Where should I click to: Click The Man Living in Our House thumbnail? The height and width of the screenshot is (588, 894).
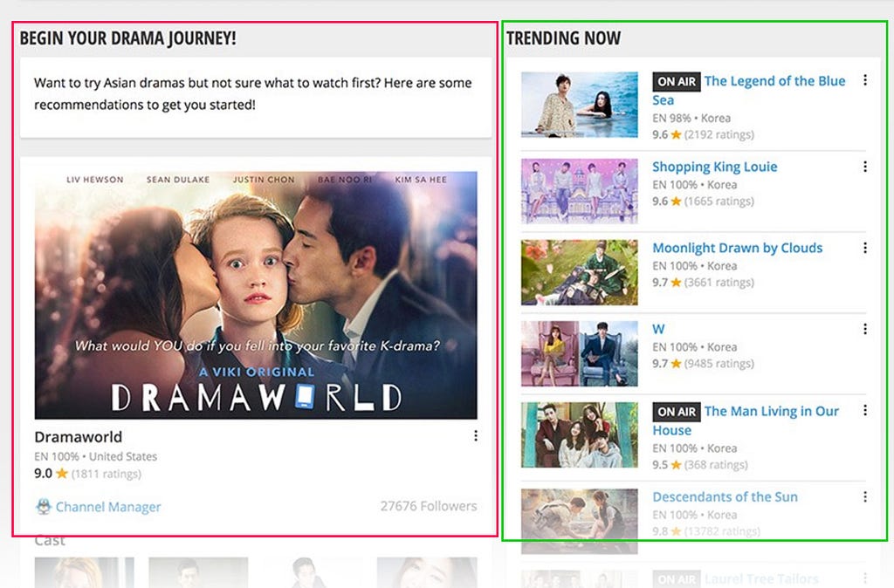click(x=580, y=434)
